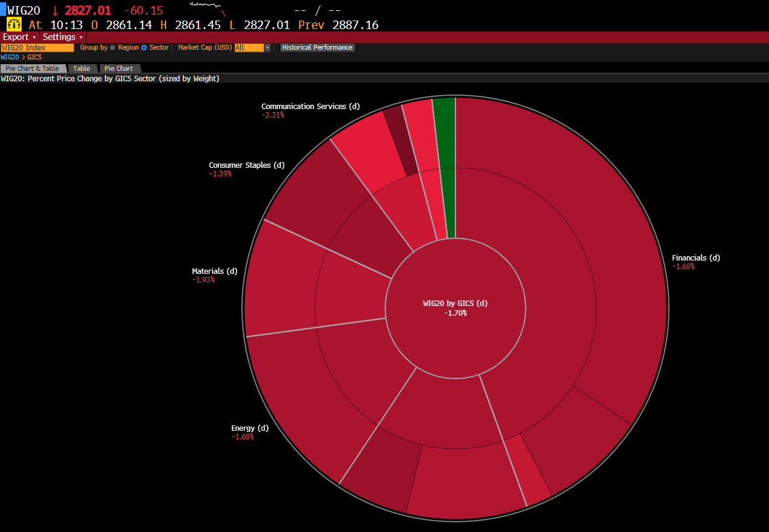This screenshot has height=532, width=769.
Task: Click the -1.93% Materials value
Action: pos(204,279)
